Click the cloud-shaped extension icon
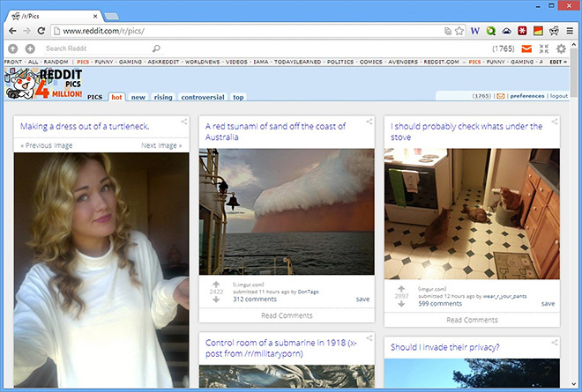Image resolution: width=582 pixels, height=392 pixels. click(x=507, y=31)
